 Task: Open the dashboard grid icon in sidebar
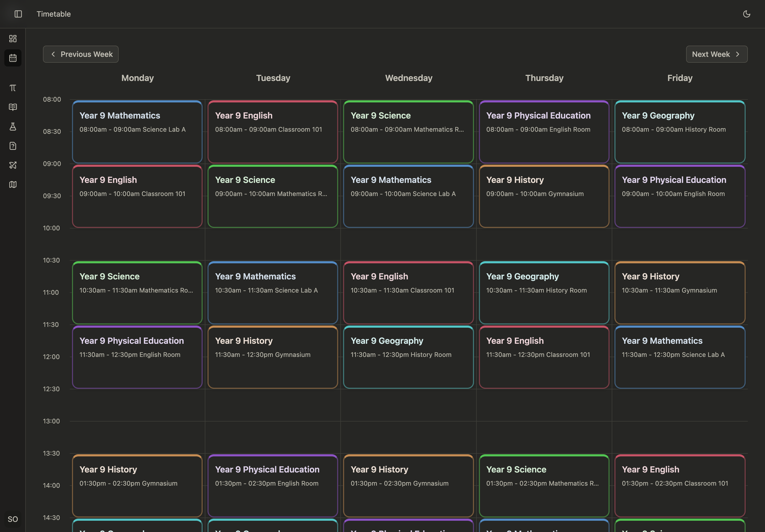coord(13,38)
